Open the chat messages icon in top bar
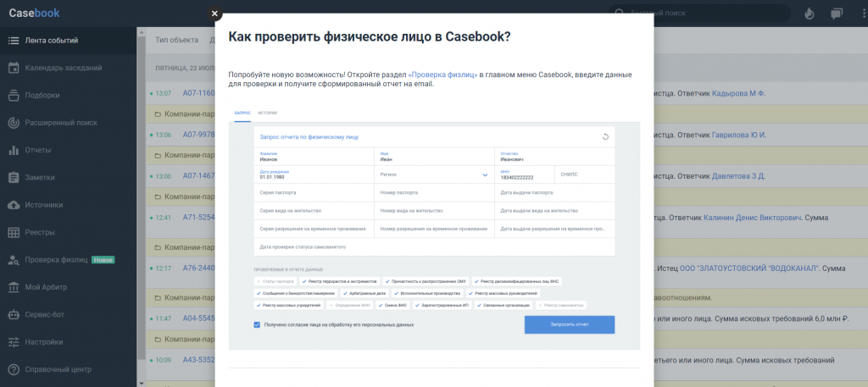 pos(837,14)
